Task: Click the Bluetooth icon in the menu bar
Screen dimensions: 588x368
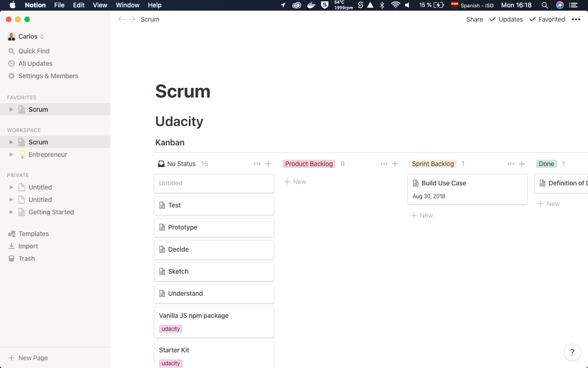Action: [x=382, y=5]
